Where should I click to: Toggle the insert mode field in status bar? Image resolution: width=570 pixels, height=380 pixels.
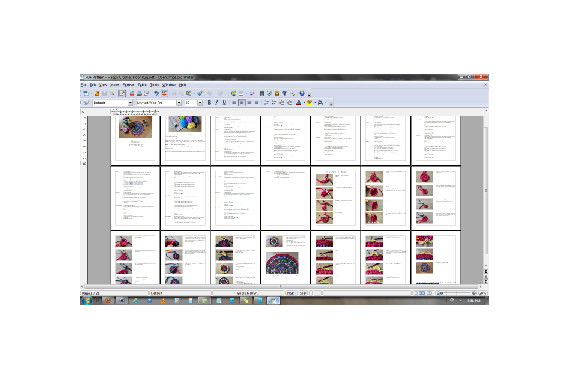point(290,293)
